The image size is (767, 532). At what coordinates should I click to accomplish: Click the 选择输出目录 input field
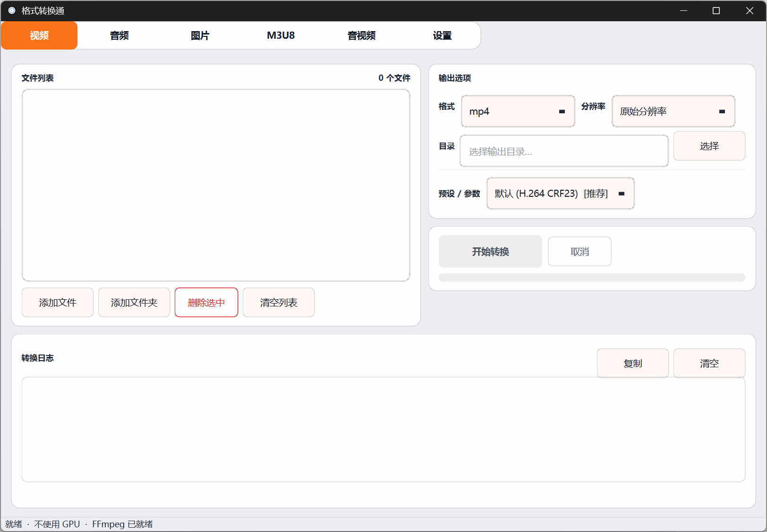(x=564, y=152)
